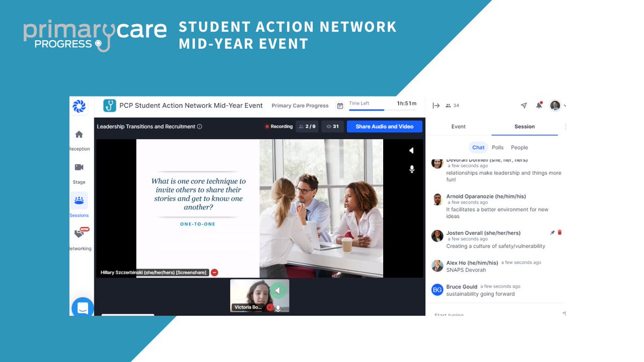This screenshot has height=362, width=644.
Task: Open the notifications bell
Action: tap(539, 105)
